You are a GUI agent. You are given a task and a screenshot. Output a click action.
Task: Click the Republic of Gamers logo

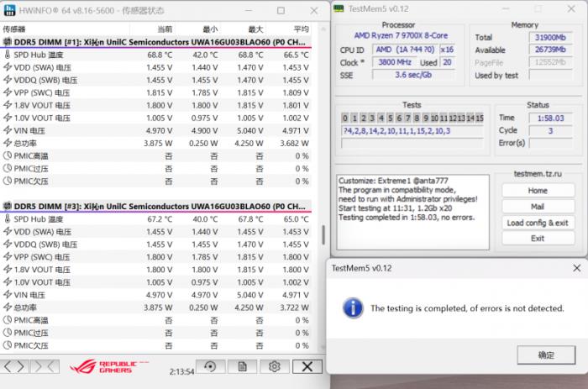tap(108, 366)
